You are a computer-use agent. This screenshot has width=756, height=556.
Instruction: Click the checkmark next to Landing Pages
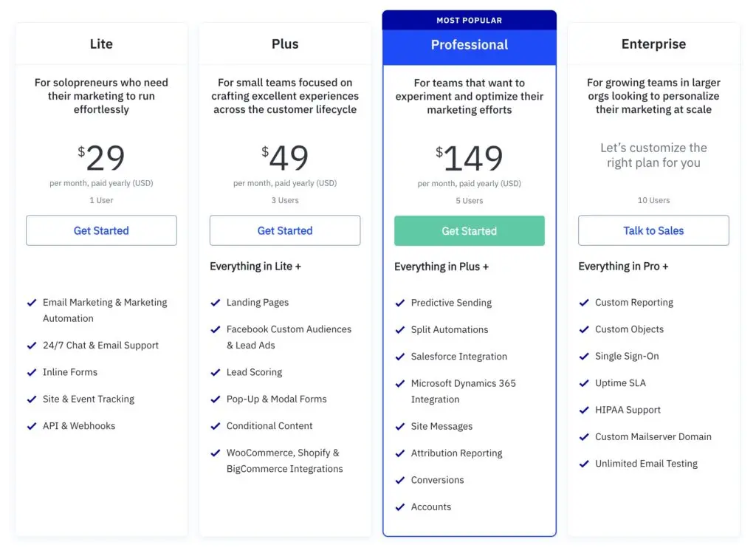[x=216, y=303]
